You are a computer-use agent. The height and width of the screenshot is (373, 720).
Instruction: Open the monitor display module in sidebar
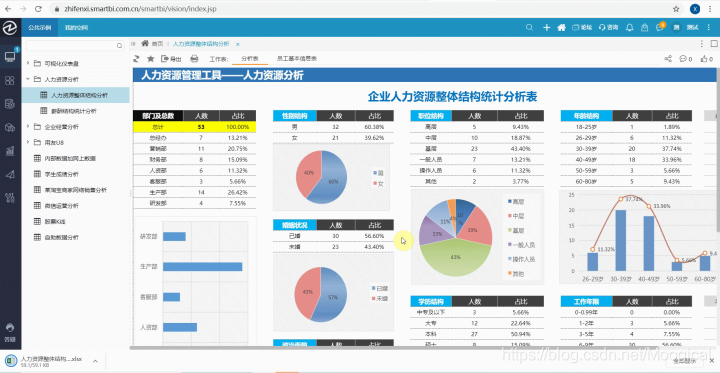click(10, 57)
